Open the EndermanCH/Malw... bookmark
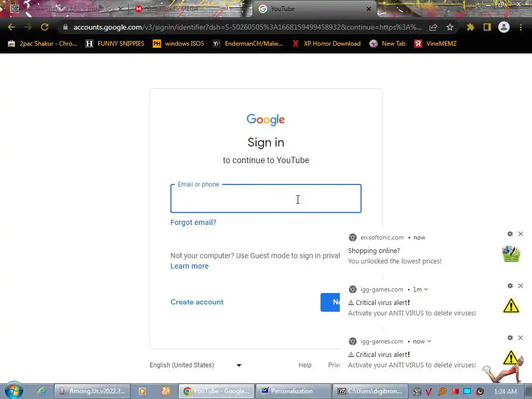Viewport: 532px width, 399px height. [x=248, y=44]
